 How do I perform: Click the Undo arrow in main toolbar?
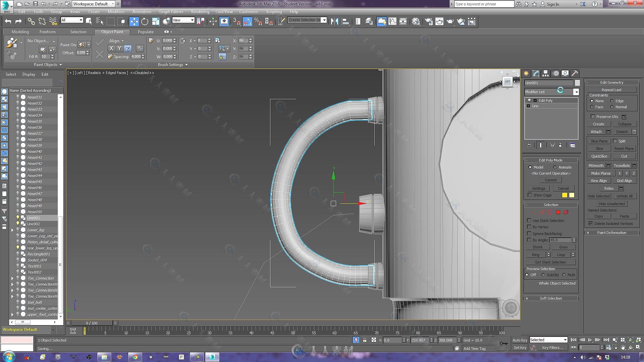point(8,21)
